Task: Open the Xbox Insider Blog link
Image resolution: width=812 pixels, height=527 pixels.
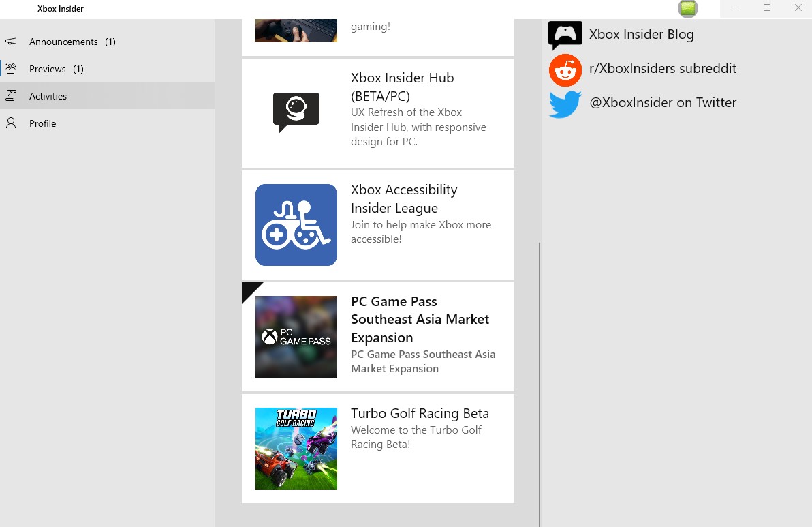Action: [x=641, y=34]
